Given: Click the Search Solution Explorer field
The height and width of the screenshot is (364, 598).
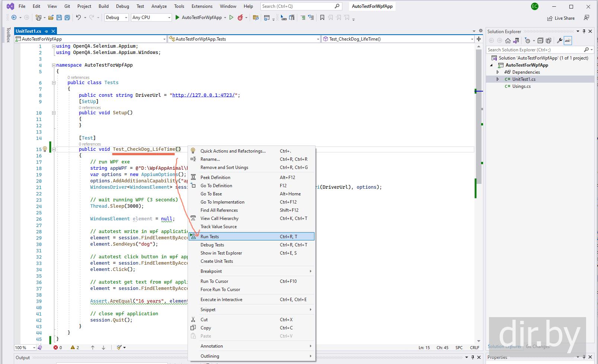Looking at the screenshot, I should 534,50.
